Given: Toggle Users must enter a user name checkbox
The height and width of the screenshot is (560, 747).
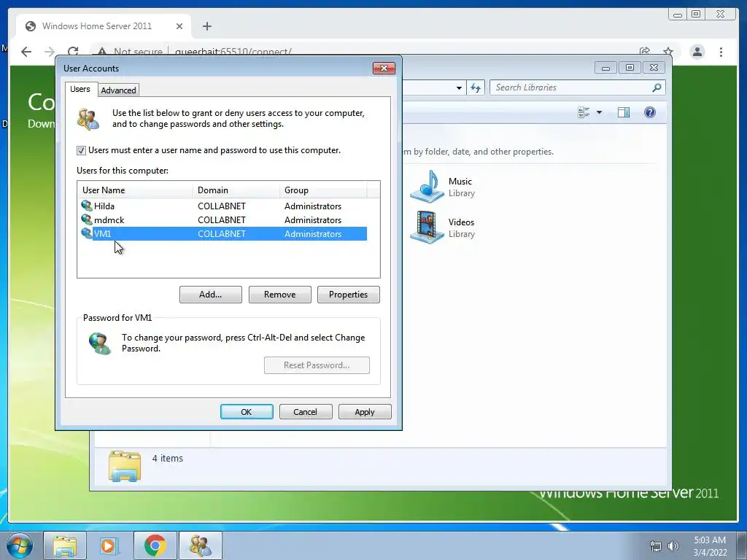Looking at the screenshot, I should tap(81, 150).
